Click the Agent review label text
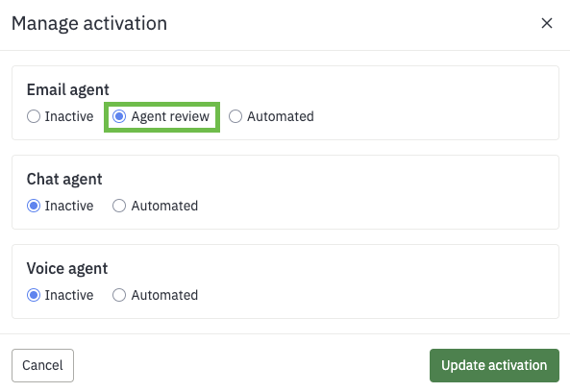Screen dimensions: 570x392 coord(170,116)
